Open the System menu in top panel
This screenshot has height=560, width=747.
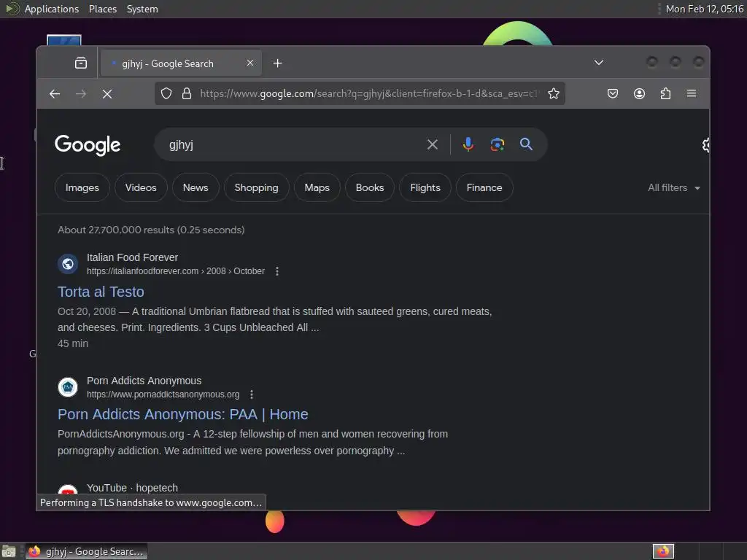142,9
